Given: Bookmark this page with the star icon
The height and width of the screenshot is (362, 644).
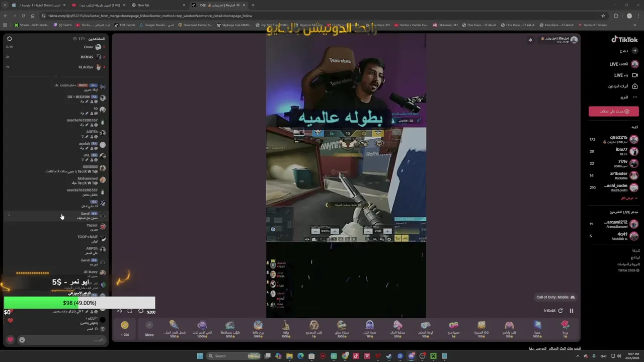Looking at the screenshot, I should [x=603, y=16].
